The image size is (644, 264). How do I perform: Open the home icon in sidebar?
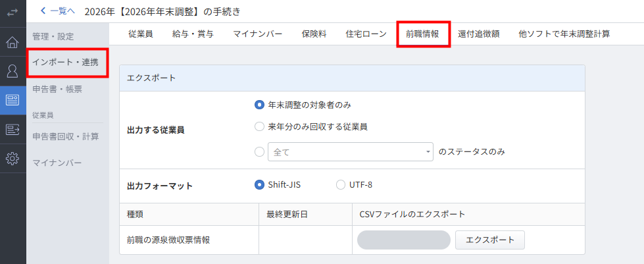point(12,42)
